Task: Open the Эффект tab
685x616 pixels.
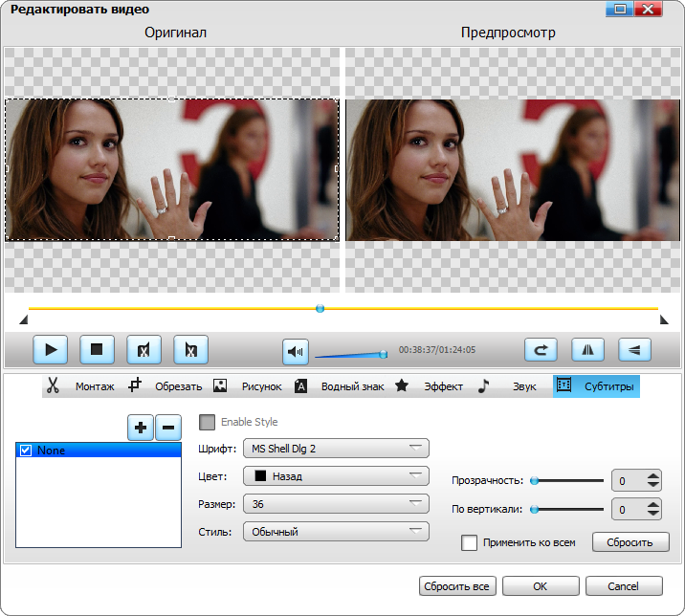Action: pyautogui.click(x=429, y=386)
